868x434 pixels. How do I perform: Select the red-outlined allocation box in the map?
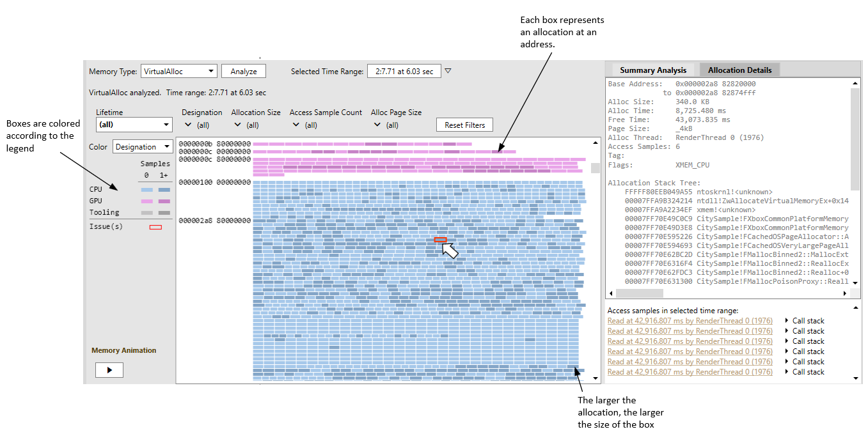click(440, 240)
